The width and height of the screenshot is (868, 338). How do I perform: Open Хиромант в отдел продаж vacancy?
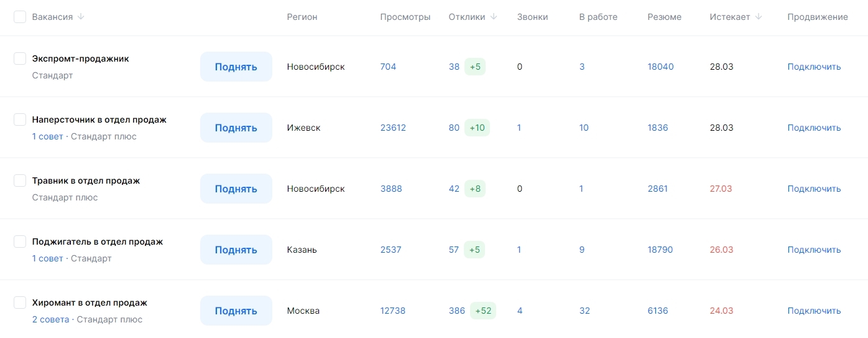point(90,303)
